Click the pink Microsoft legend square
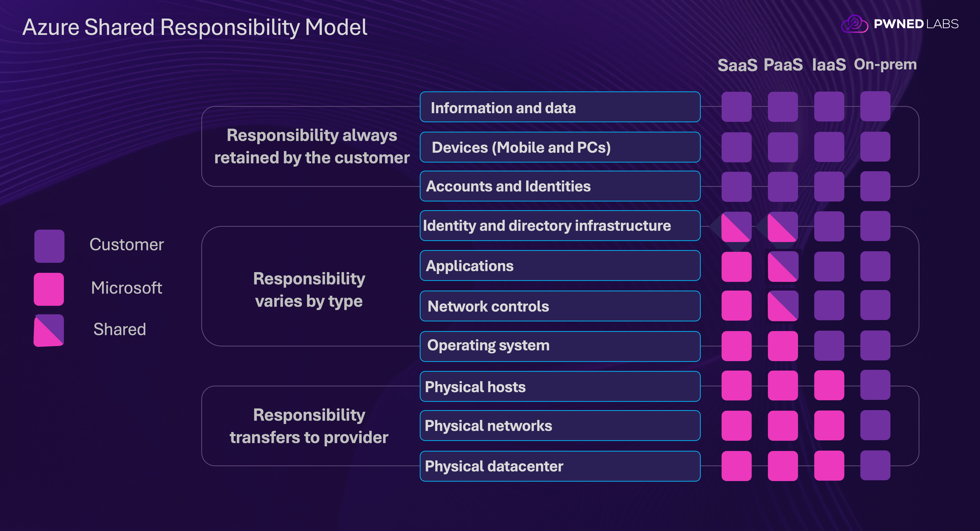 tap(49, 289)
